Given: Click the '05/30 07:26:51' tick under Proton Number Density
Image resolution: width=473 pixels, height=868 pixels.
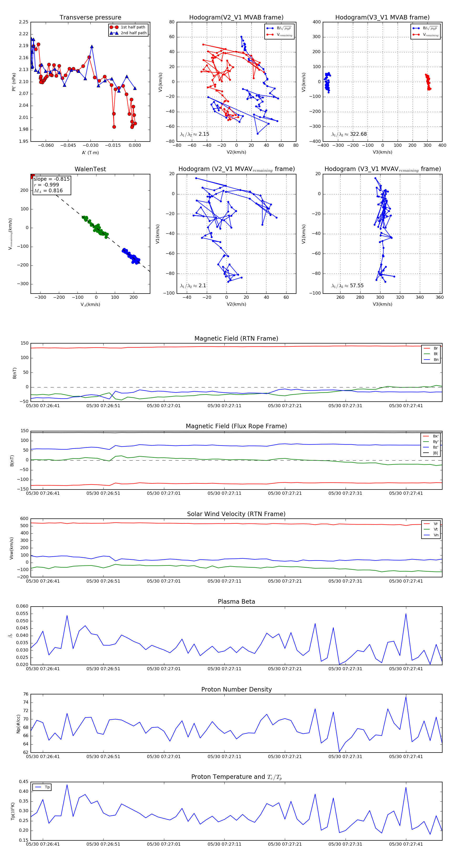Looking at the screenshot, I should point(103,756).
